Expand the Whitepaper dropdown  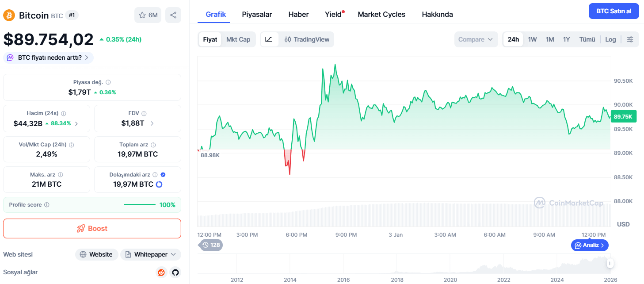point(151,254)
